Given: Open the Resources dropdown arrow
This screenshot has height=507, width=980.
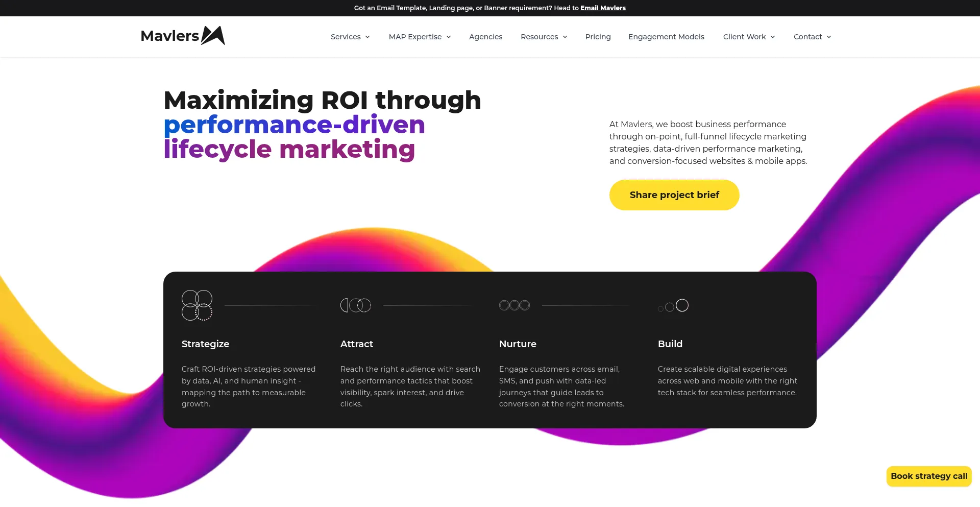Looking at the screenshot, I should (x=565, y=37).
